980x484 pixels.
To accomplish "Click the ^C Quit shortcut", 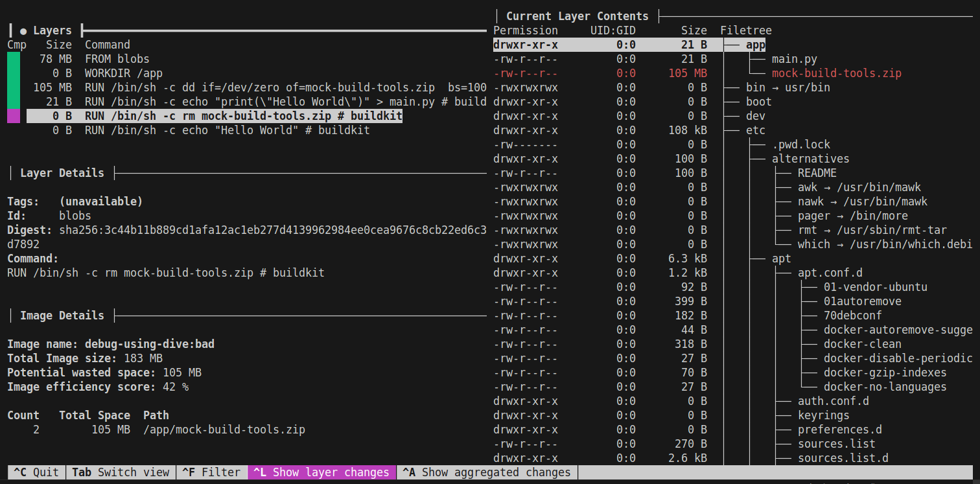I will click(36, 472).
